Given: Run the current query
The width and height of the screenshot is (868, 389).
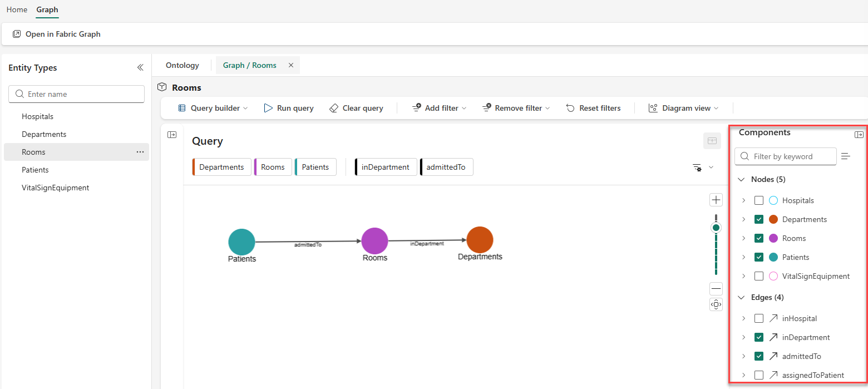Looking at the screenshot, I should coord(288,108).
